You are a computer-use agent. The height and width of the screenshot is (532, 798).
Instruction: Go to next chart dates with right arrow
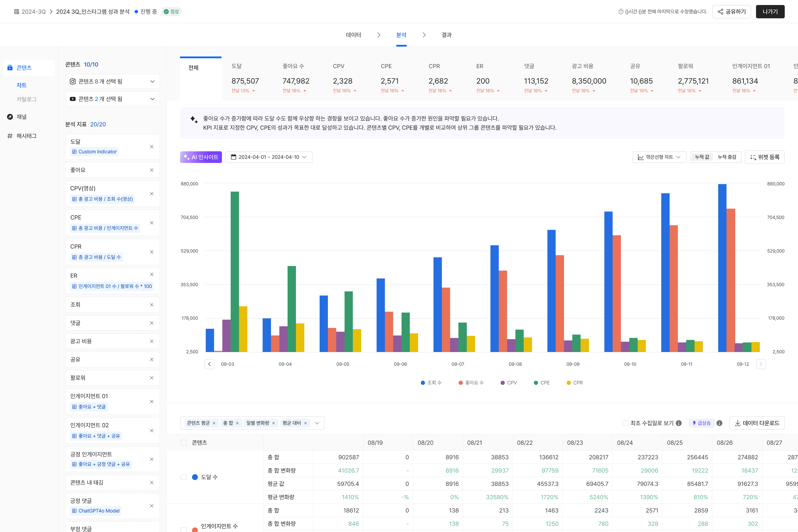point(761,364)
